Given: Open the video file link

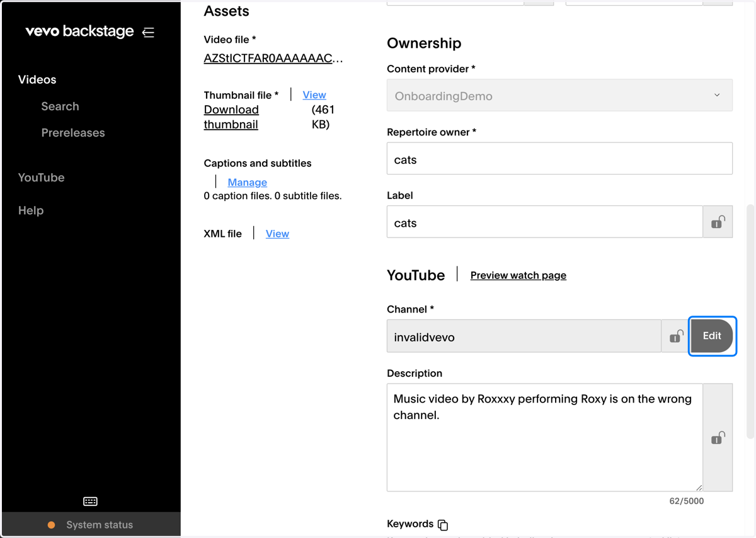Looking at the screenshot, I should [x=273, y=59].
